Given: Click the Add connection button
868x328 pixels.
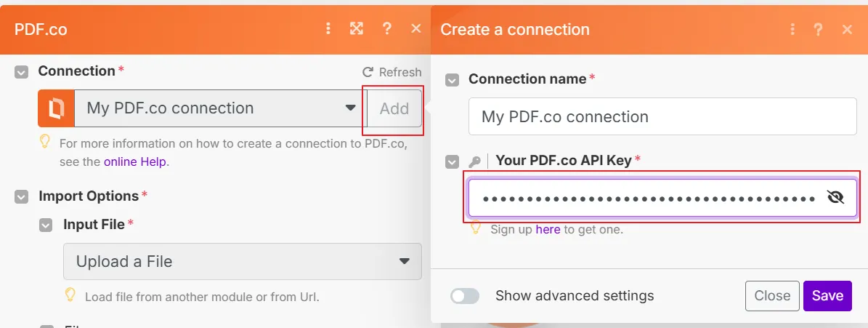Looking at the screenshot, I should coord(394,108).
